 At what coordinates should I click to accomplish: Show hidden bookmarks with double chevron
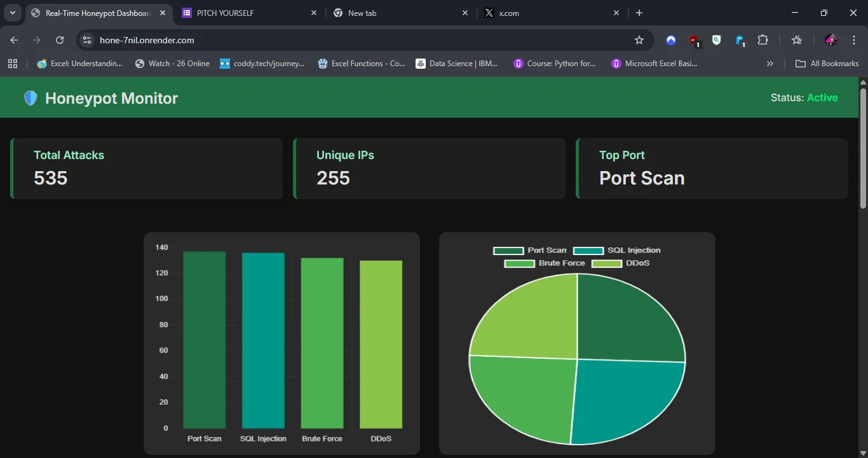coord(770,64)
